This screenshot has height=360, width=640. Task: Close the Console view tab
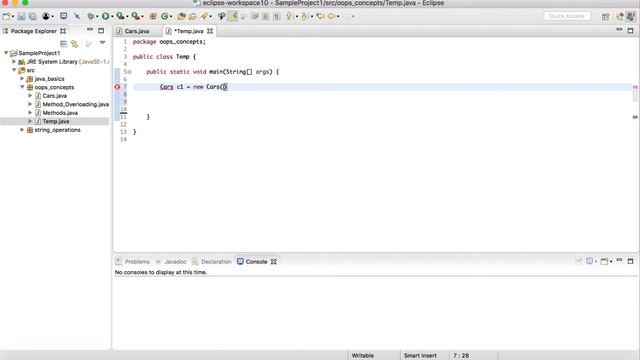click(x=273, y=262)
